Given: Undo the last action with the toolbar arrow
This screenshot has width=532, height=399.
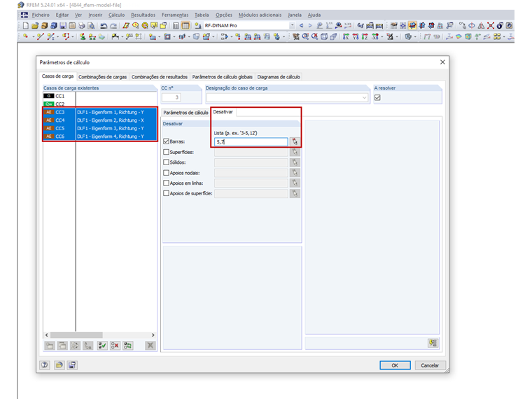Looking at the screenshot, I should click(x=104, y=25).
